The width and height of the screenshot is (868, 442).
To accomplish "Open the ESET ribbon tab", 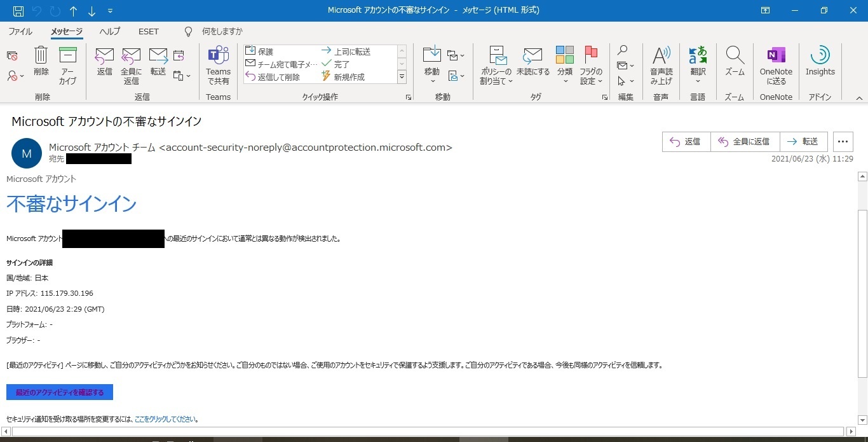I will pyautogui.click(x=148, y=31).
